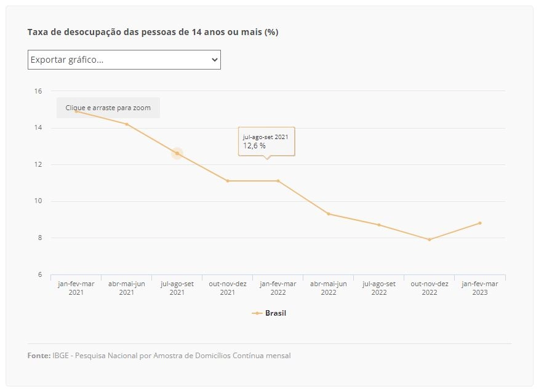Image resolution: width=552 pixels, height=392 pixels.
Task: Click the Fonte IBGE source text
Action: (159, 356)
